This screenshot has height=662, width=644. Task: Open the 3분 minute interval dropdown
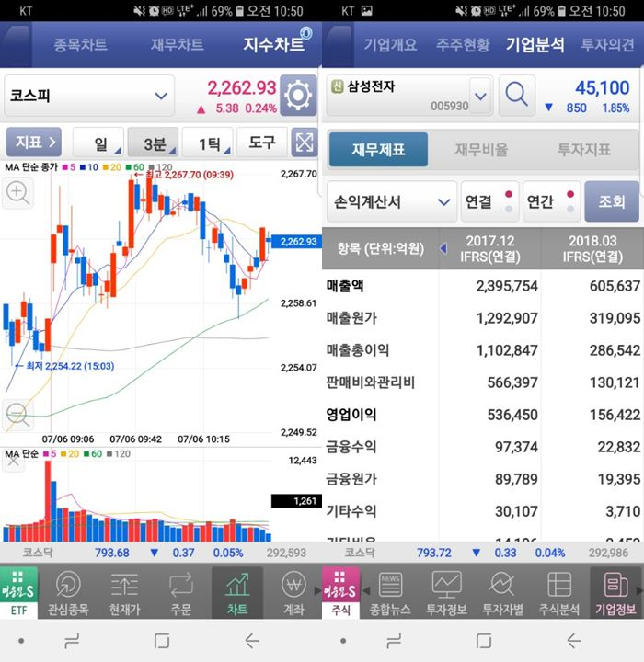pos(153,143)
